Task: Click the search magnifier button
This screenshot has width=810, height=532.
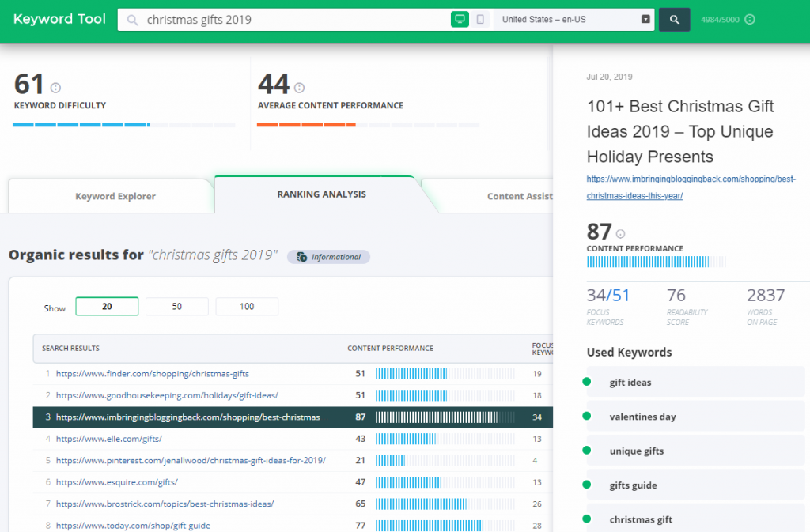Action: coord(674,18)
